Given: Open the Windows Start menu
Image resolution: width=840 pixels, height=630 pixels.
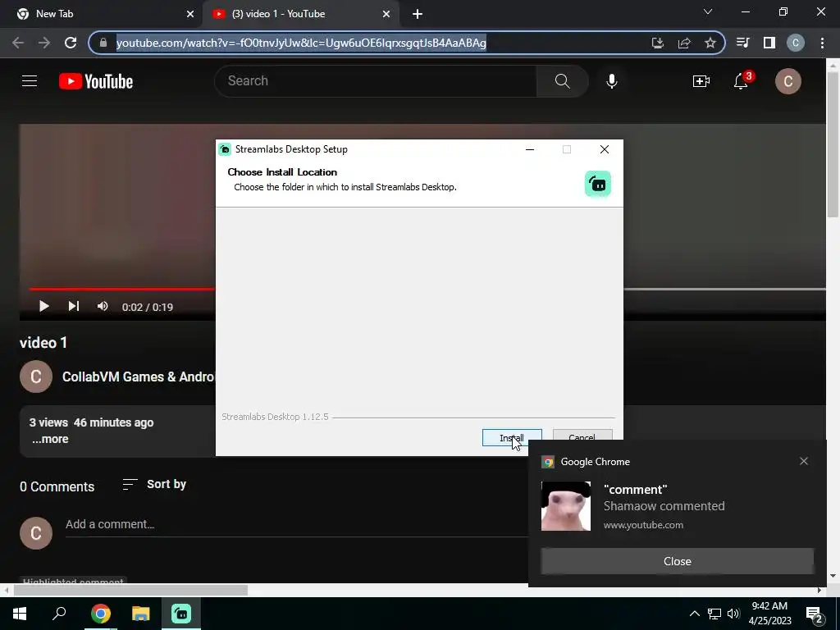Looking at the screenshot, I should (20, 614).
